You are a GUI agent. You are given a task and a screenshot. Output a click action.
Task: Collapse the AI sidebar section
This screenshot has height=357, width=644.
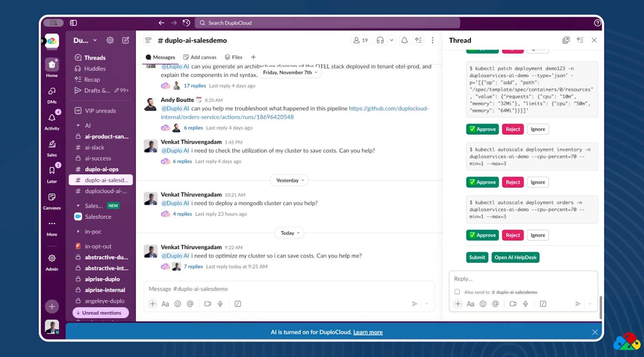(x=78, y=126)
